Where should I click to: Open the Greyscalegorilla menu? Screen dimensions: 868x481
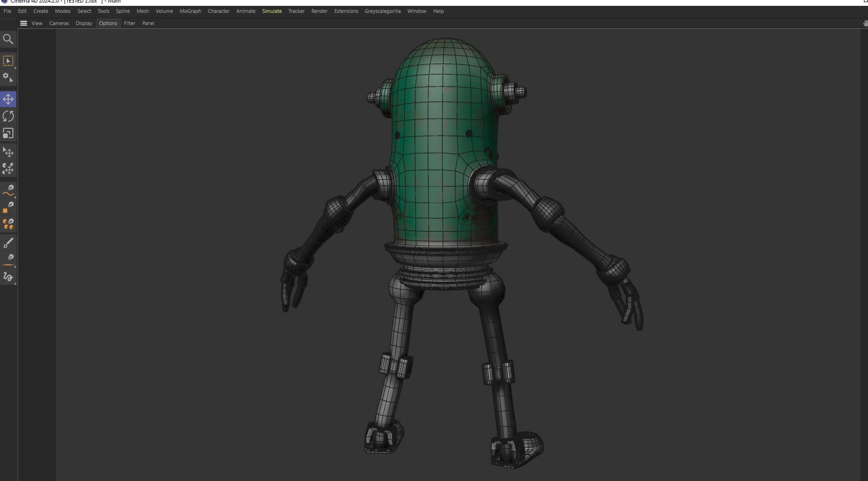tap(383, 11)
